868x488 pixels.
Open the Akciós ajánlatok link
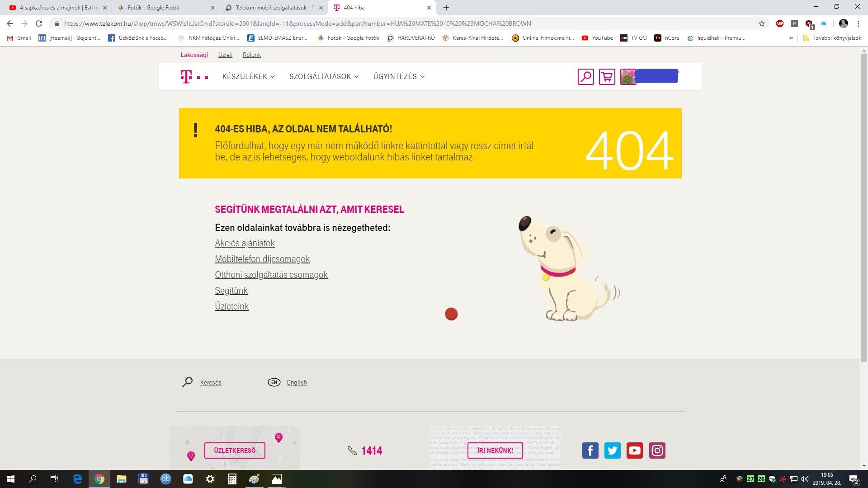tap(245, 243)
